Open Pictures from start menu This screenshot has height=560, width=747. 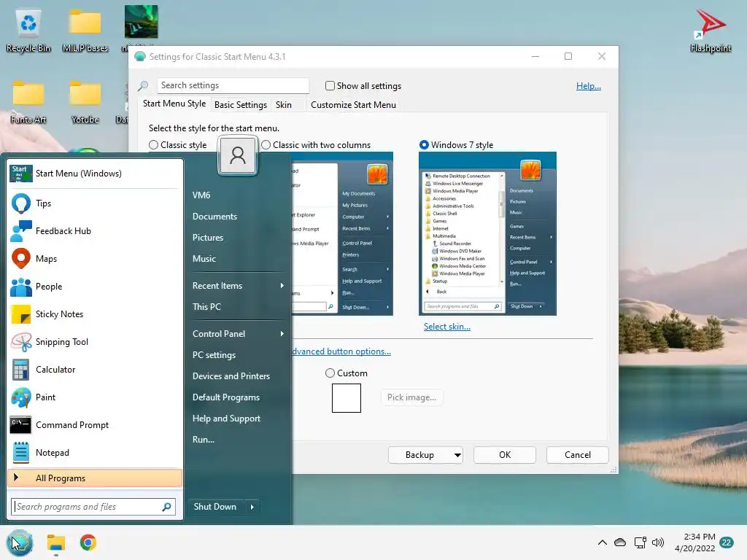208,238
